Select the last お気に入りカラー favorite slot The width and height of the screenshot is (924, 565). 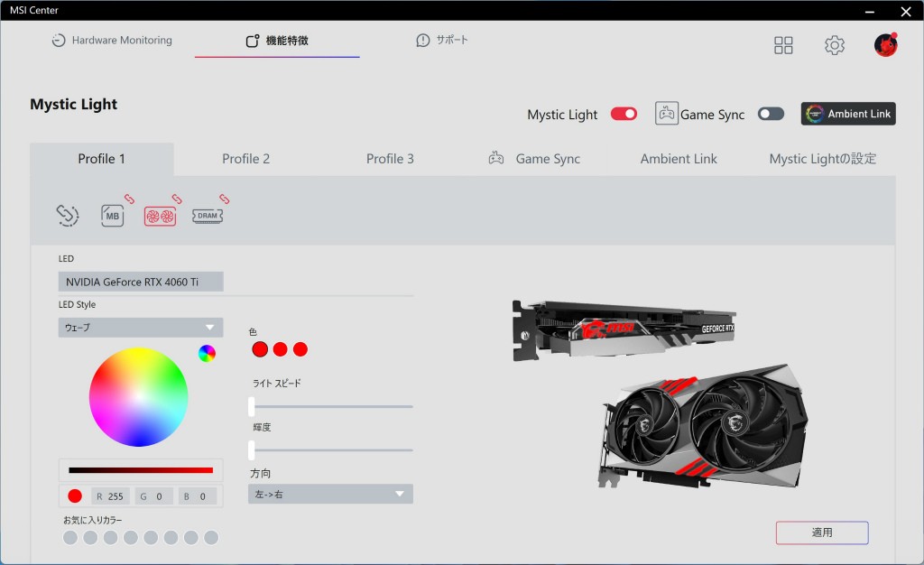[x=211, y=537]
